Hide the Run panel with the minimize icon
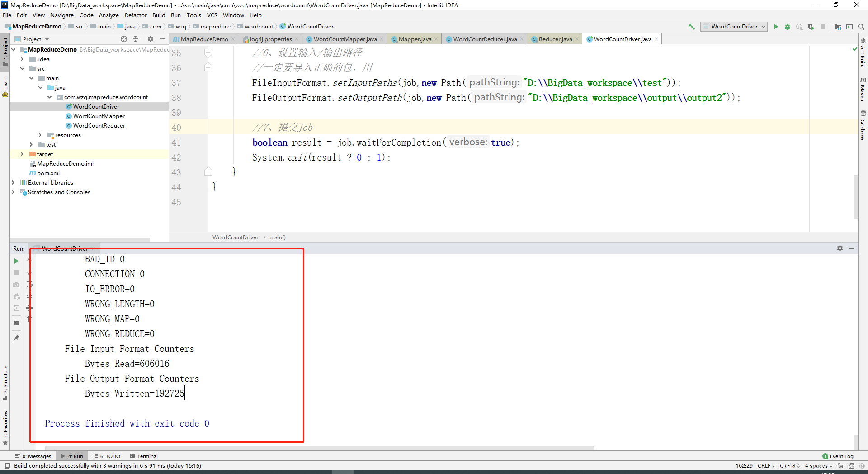Viewport: 868px width, 474px height. [x=852, y=248]
